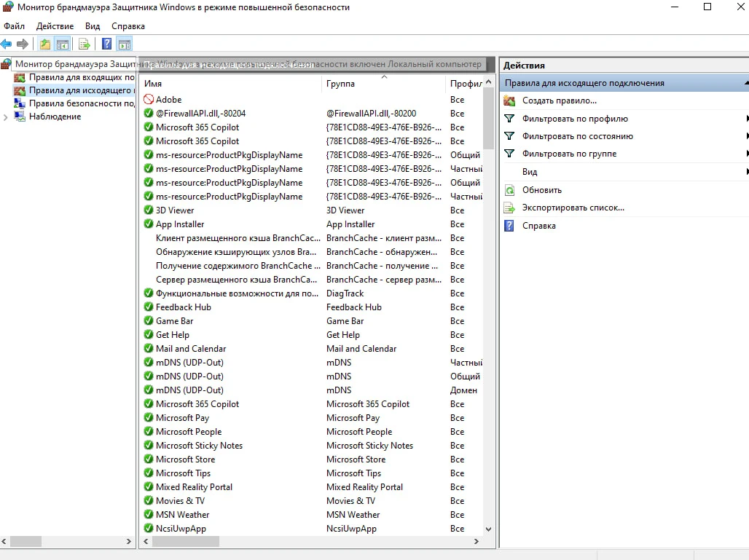Toggle the console tree pane toolbar icon

pyautogui.click(x=63, y=44)
